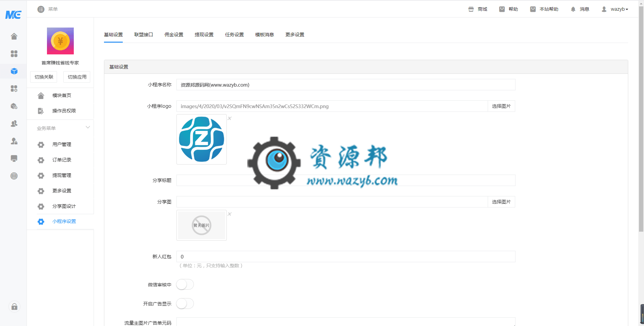Open 订单记录 in the sidebar menu

(62, 160)
